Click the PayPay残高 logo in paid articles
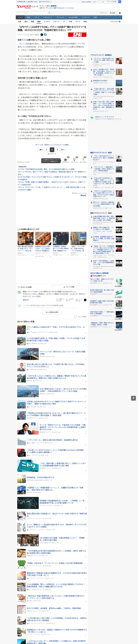The width and height of the screenshot is (138, 644). [x=95, y=276]
